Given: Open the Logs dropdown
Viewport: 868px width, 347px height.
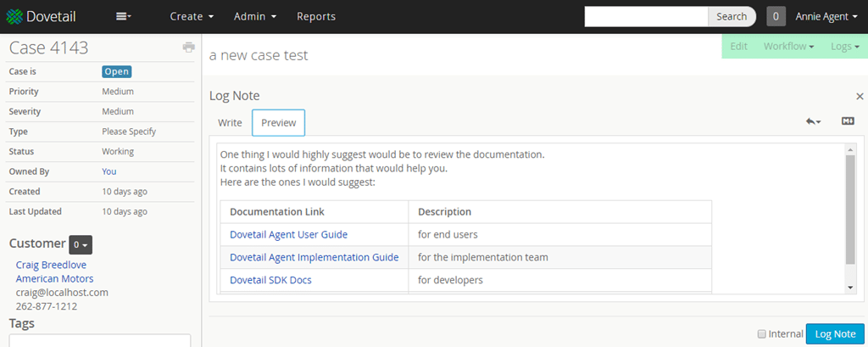Looking at the screenshot, I should pyautogui.click(x=845, y=47).
